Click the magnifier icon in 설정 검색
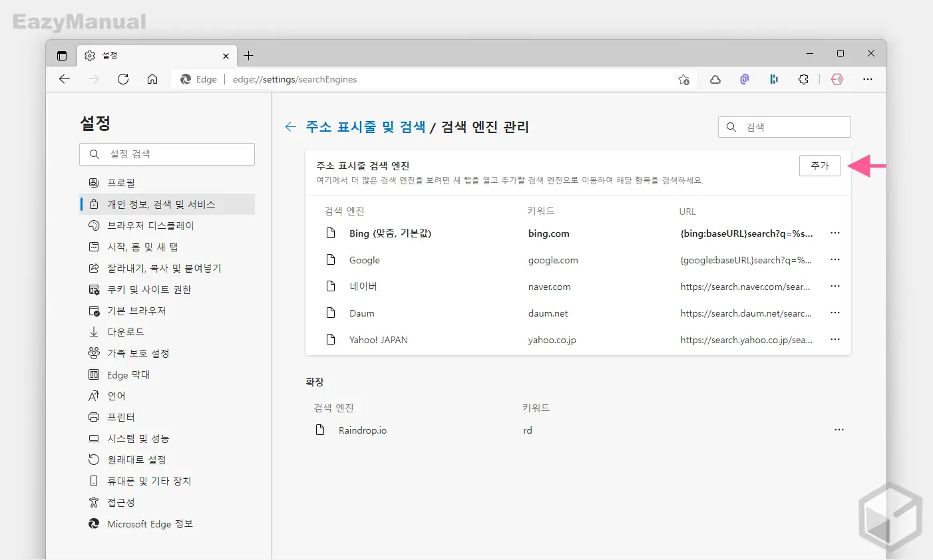This screenshot has width=933, height=560. coord(94,154)
